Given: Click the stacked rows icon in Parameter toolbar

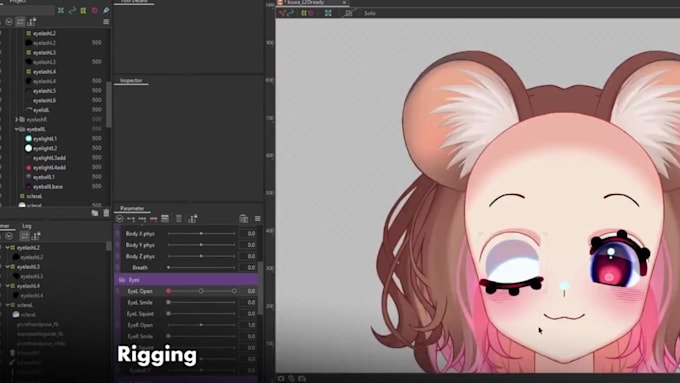Looking at the screenshot, I should point(165,219).
